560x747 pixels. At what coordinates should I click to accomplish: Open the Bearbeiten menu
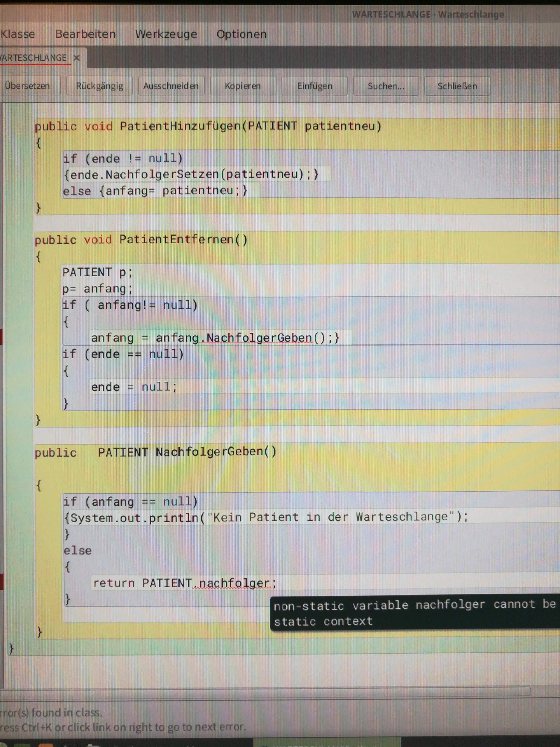(86, 34)
